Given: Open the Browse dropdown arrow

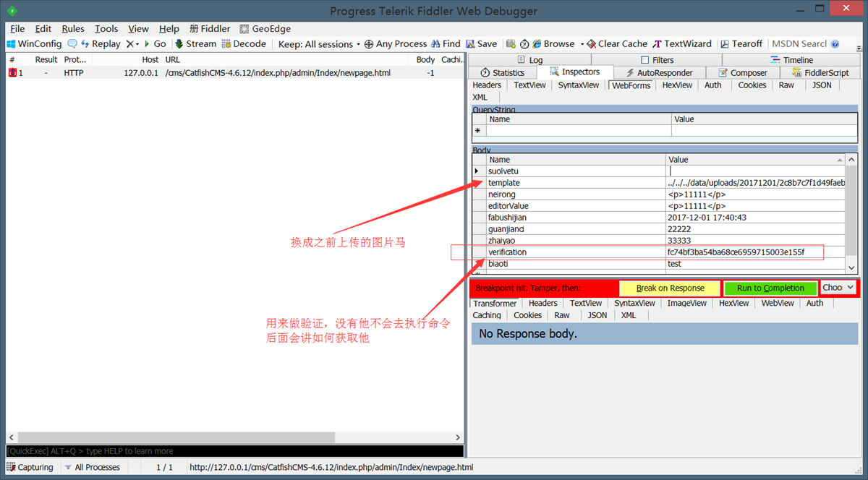Looking at the screenshot, I should coord(582,43).
